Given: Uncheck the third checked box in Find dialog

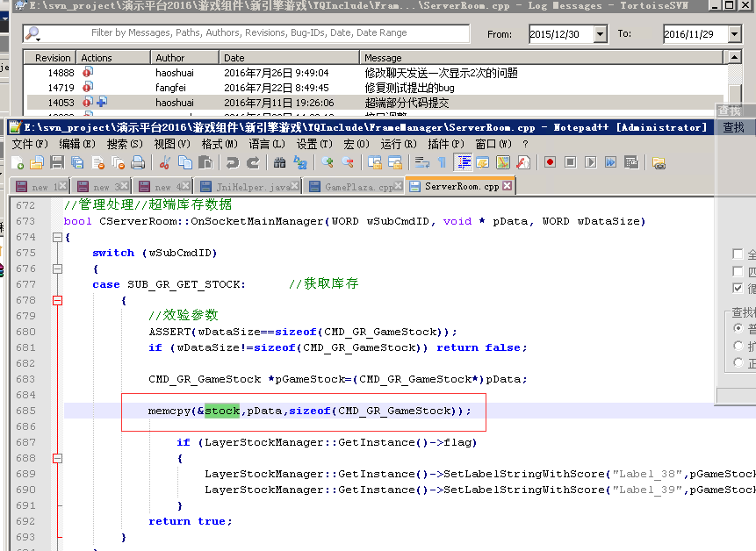Looking at the screenshot, I should pos(738,288).
